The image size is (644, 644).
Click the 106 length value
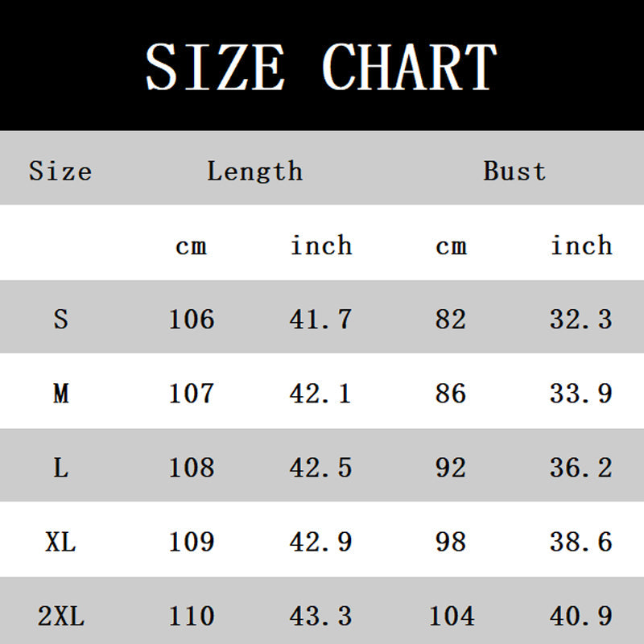(x=192, y=320)
